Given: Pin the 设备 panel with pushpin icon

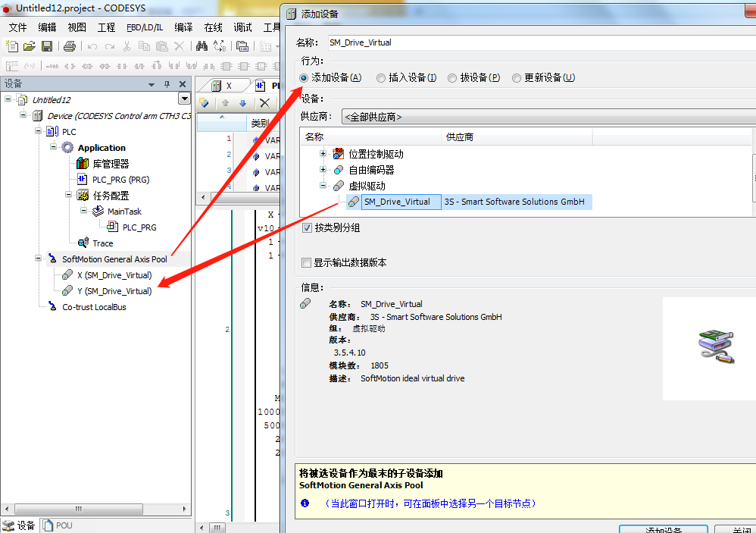Looking at the screenshot, I should [x=167, y=84].
